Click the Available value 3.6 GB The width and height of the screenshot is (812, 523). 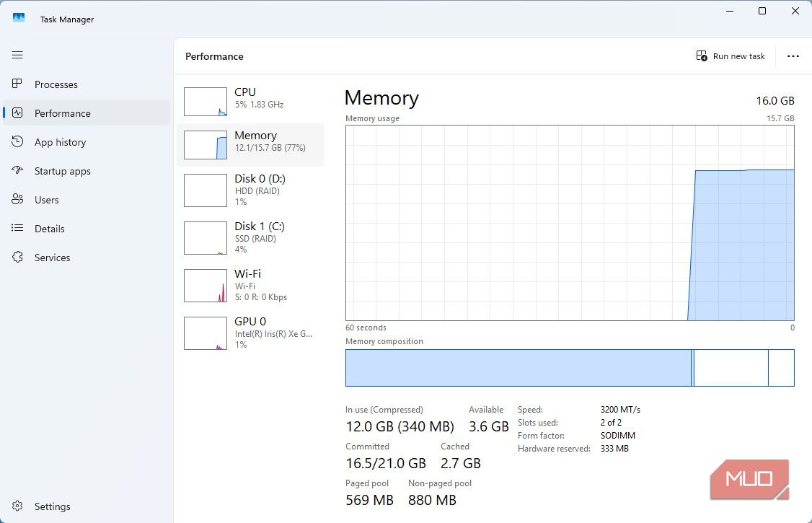click(x=488, y=426)
